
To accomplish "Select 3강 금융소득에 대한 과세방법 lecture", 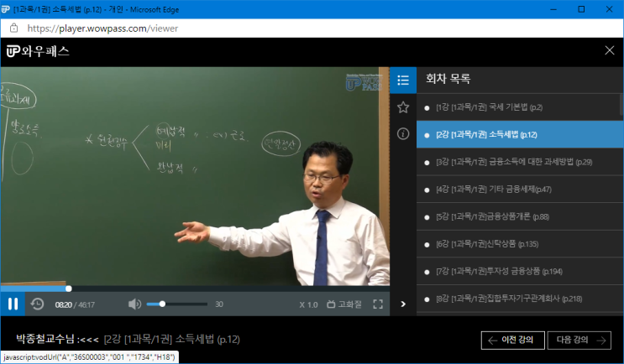I will click(520, 162).
